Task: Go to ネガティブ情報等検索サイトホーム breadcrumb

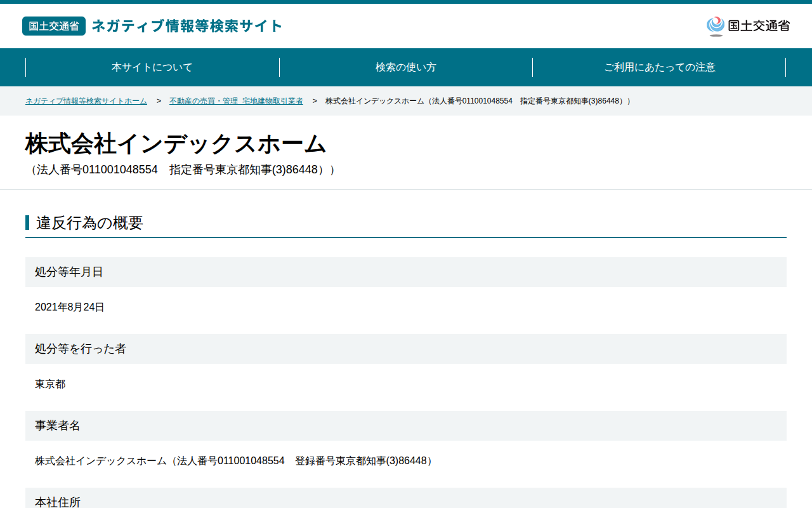Action: tap(86, 101)
